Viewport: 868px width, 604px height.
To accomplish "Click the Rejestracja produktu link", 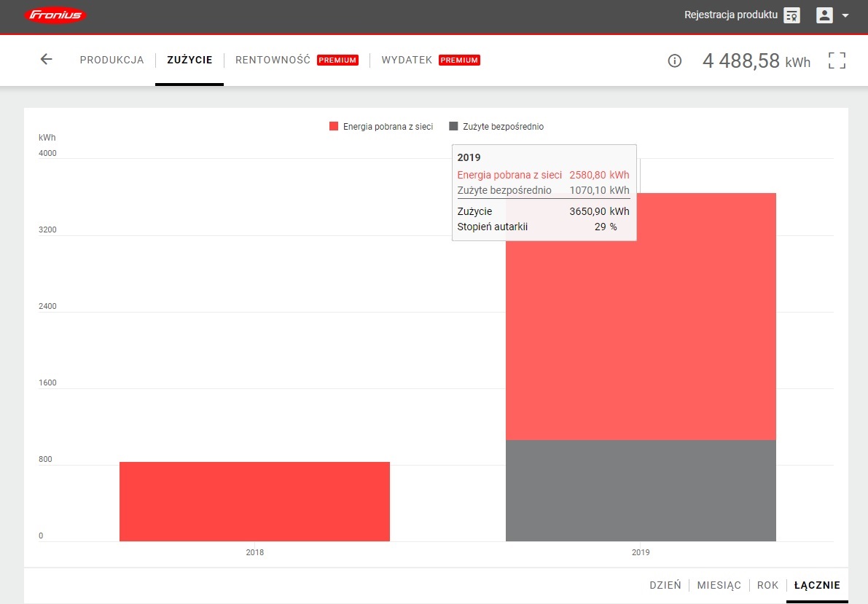I will click(x=730, y=15).
